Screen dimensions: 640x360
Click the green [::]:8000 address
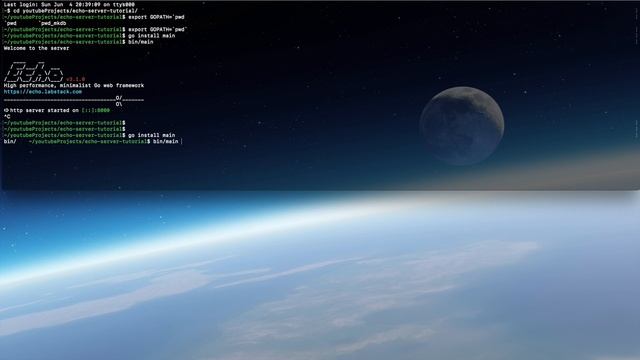(96, 111)
